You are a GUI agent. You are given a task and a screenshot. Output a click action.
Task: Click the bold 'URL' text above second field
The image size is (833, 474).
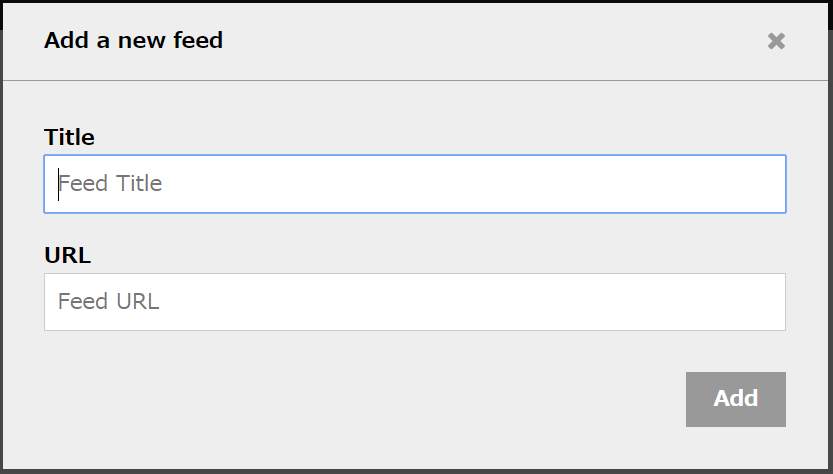(x=67, y=255)
